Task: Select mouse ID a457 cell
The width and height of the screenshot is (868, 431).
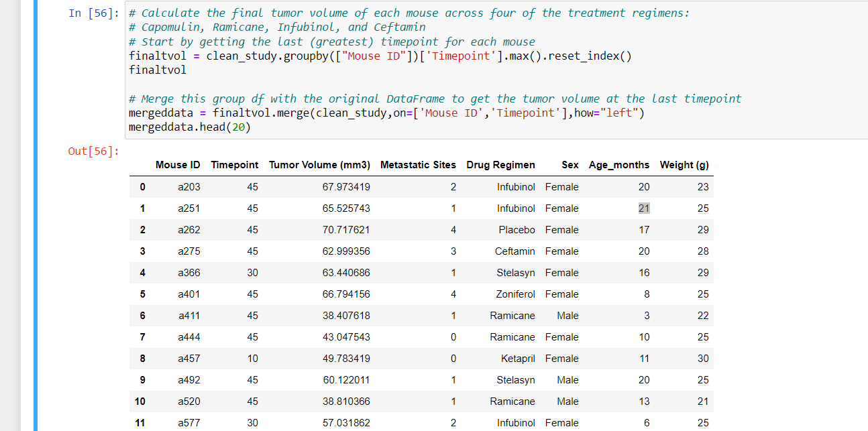Action: [x=189, y=359]
